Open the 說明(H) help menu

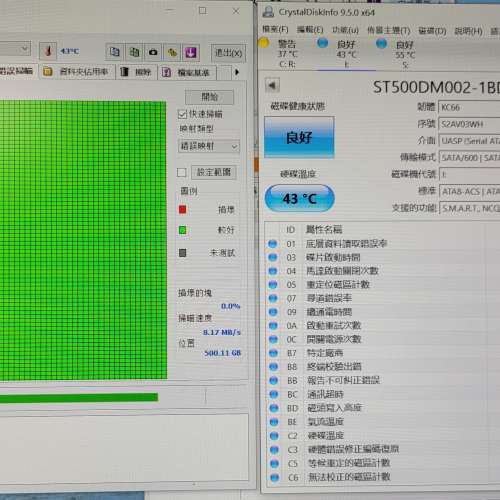(x=468, y=31)
